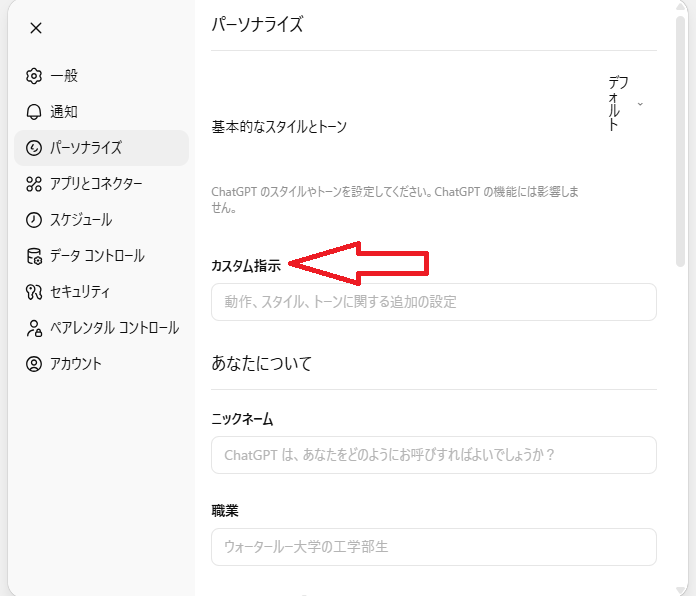This screenshot has width=696, height=596.
Task: Go to 通知 settings
Action: tap(102, 112)
